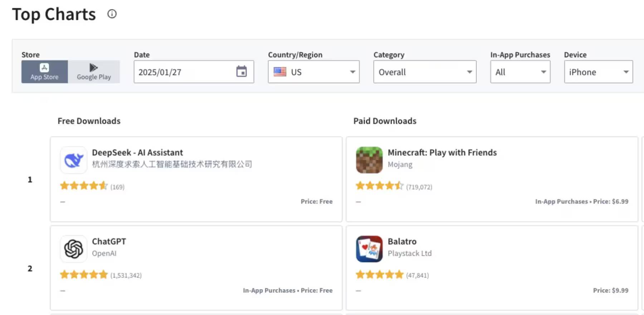Viewport: 644px width, 315px height.
Task: Click the (169) review count
Action: 117,187
